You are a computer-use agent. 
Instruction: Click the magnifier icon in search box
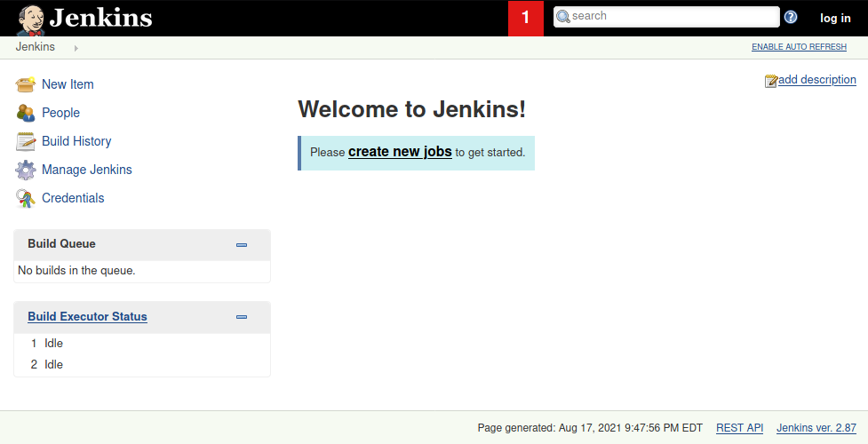[563, 17]
